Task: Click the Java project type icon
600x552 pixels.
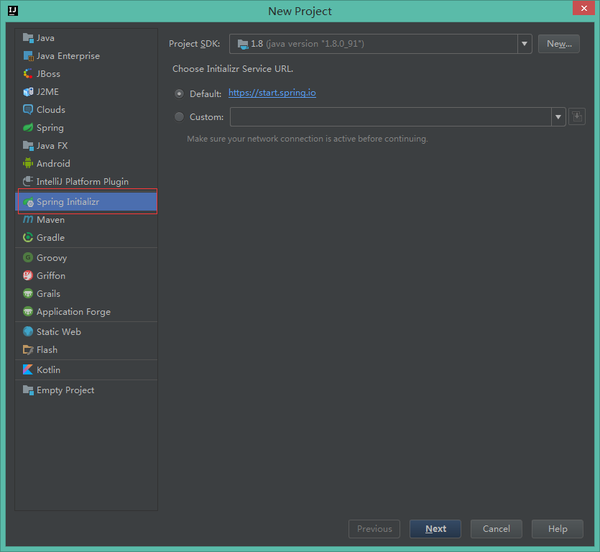Action: [28, 37]
